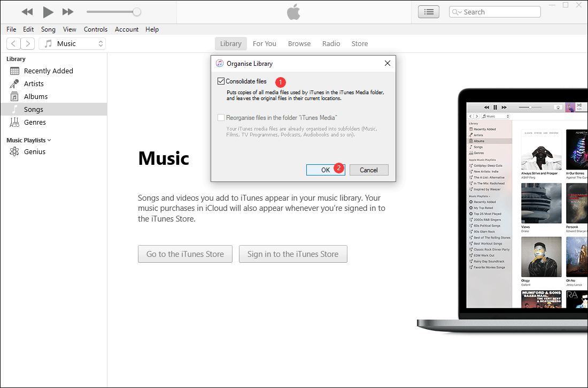Go back with the left arrow button

[13, 43]
